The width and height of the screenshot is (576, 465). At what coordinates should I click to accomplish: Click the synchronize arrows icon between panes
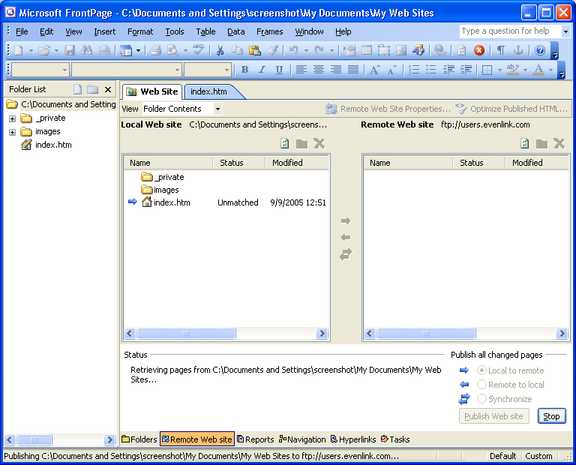click(345, 254)
